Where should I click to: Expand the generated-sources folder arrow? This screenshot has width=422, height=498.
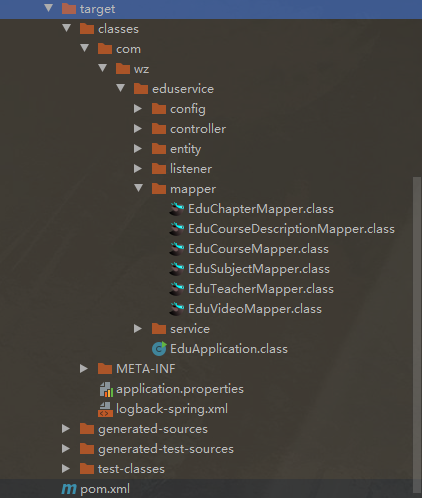pyautogui.click(x=66, y=428)
